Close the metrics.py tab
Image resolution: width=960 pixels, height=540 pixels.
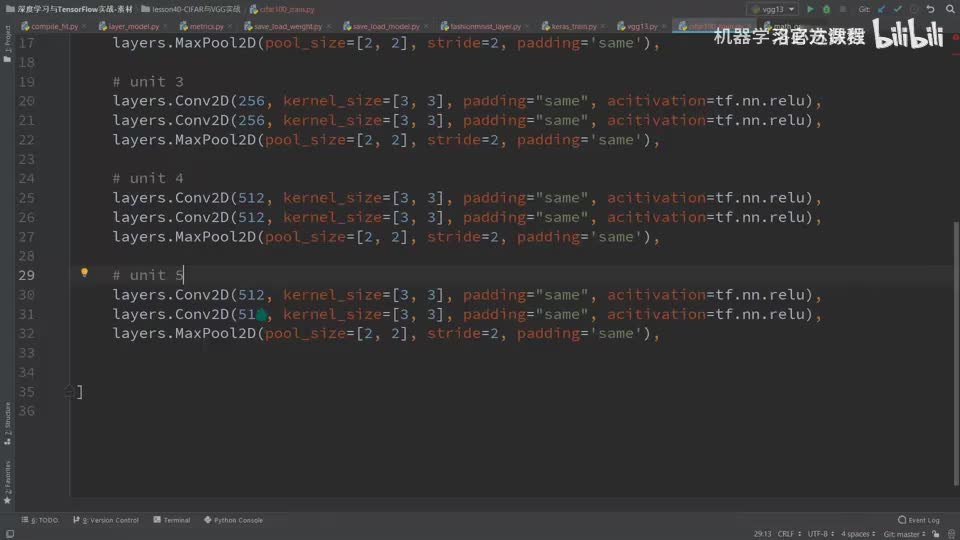pos(230,26)
